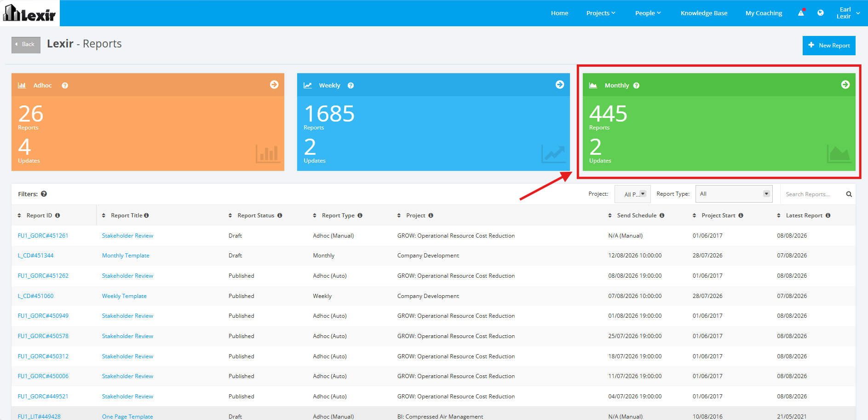Click the globe icon in header
This screenshot has height=420, width=868.
(x=821, y=13)
